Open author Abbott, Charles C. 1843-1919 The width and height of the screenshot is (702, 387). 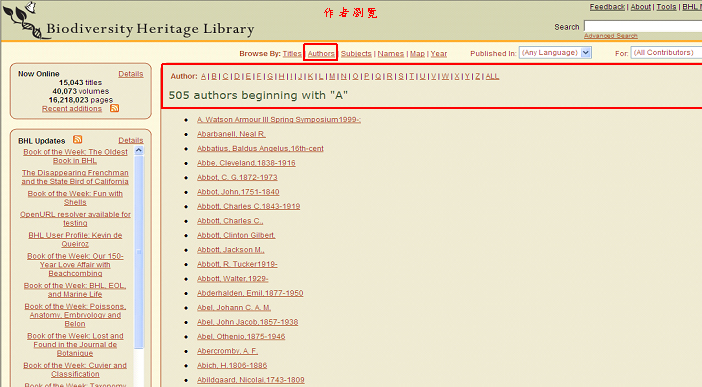pos(248,206)
